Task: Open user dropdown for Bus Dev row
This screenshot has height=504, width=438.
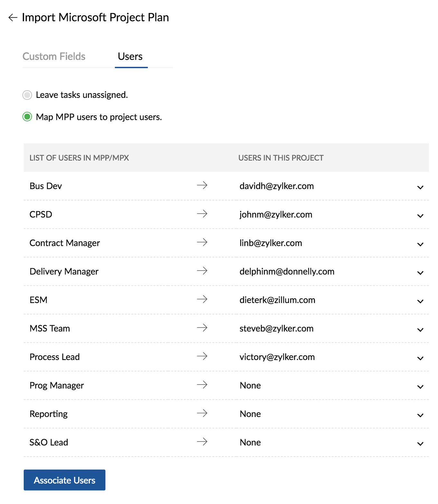Action: pyautogui.click(x=420, y=187)
